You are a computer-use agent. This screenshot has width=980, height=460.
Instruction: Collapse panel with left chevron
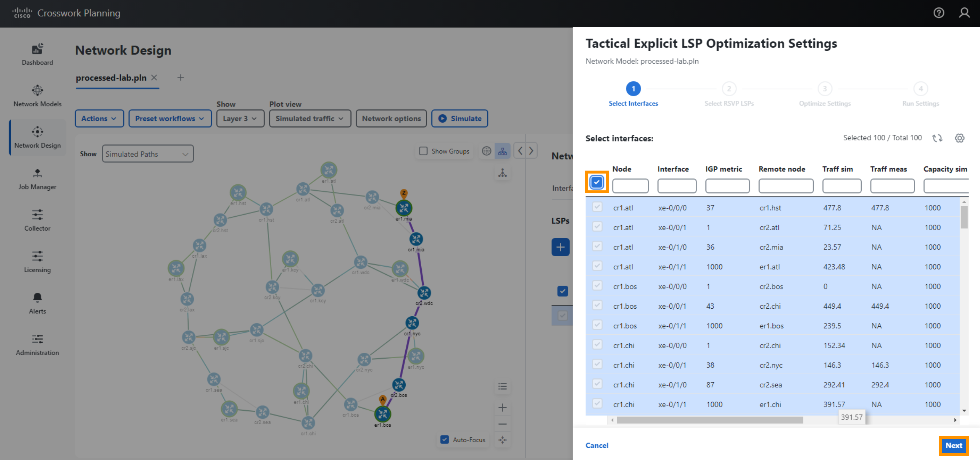coord(520,151)
